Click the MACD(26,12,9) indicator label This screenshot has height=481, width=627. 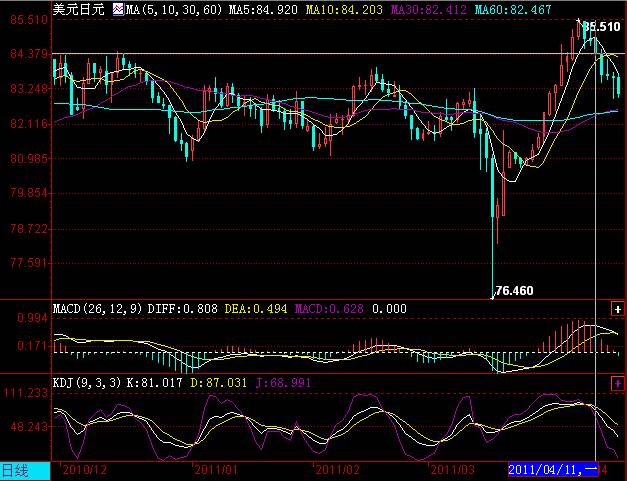(x=98, y=309)
